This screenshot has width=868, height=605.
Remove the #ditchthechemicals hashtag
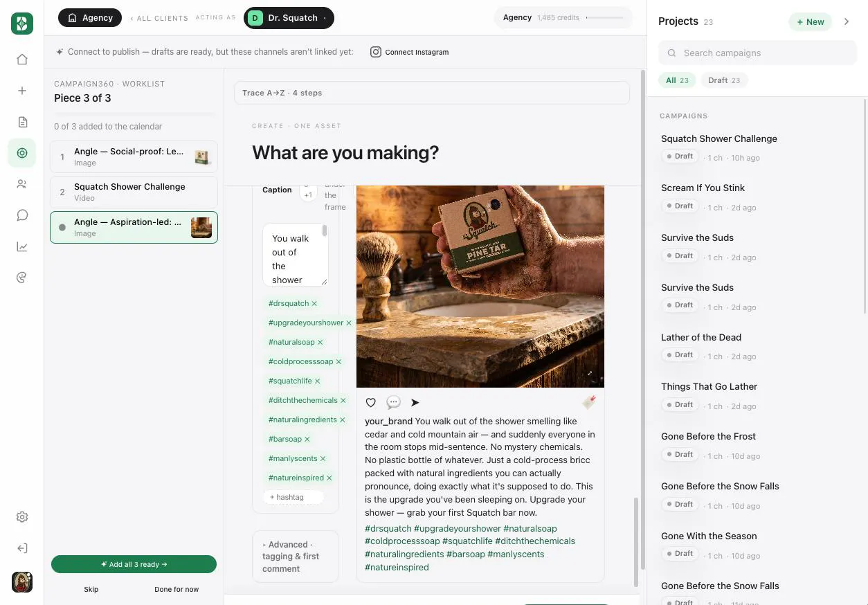pyautogui.click(x=343, y=400)
